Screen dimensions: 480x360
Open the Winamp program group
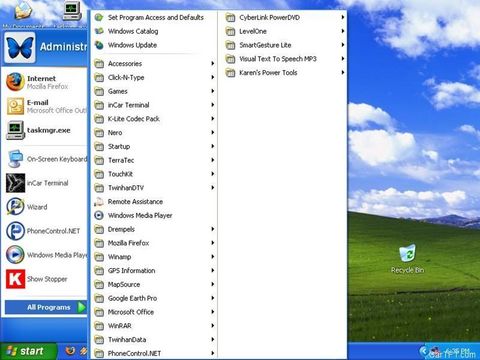(x=154, y=257)
